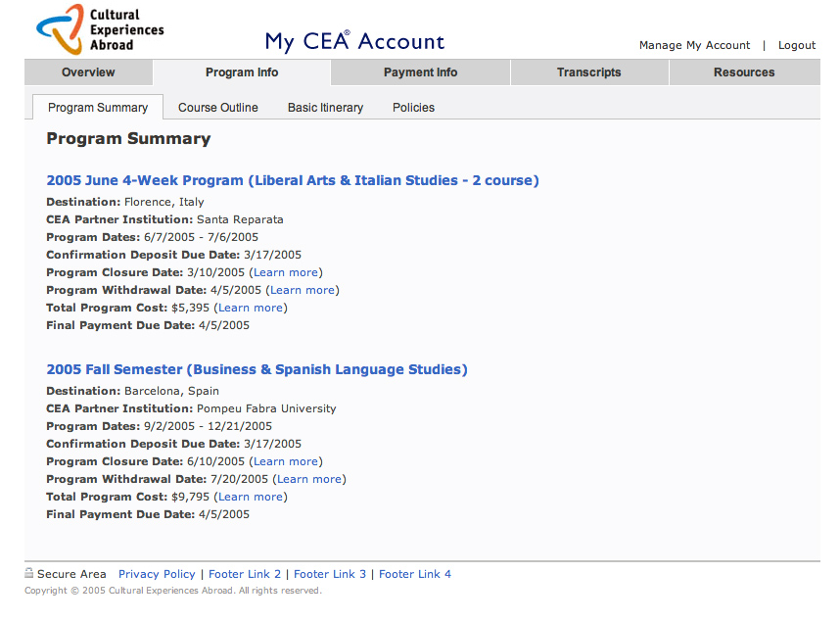The height and width of the screenshot is (621, 840).
Task: Open the Transcripts tab
Action: (588, 72)
